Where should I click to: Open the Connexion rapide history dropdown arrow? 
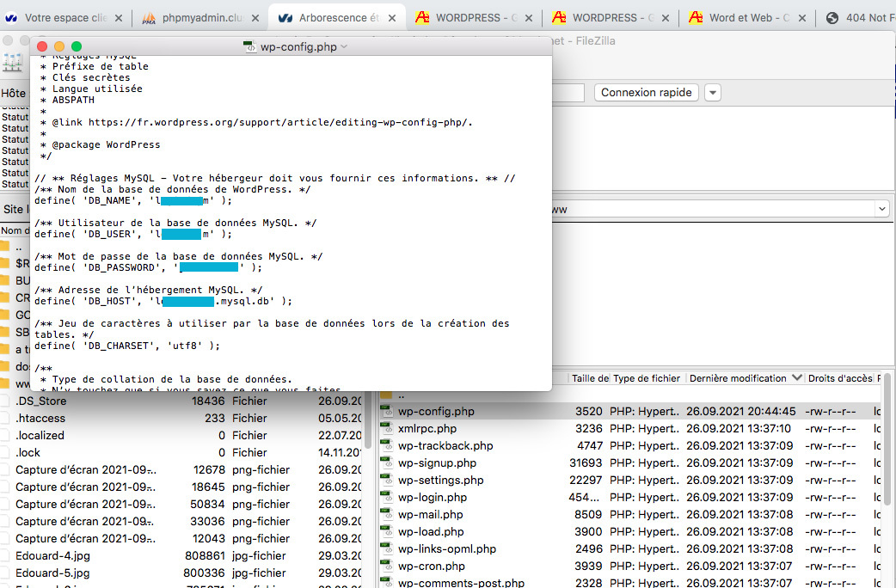point(713,93)
